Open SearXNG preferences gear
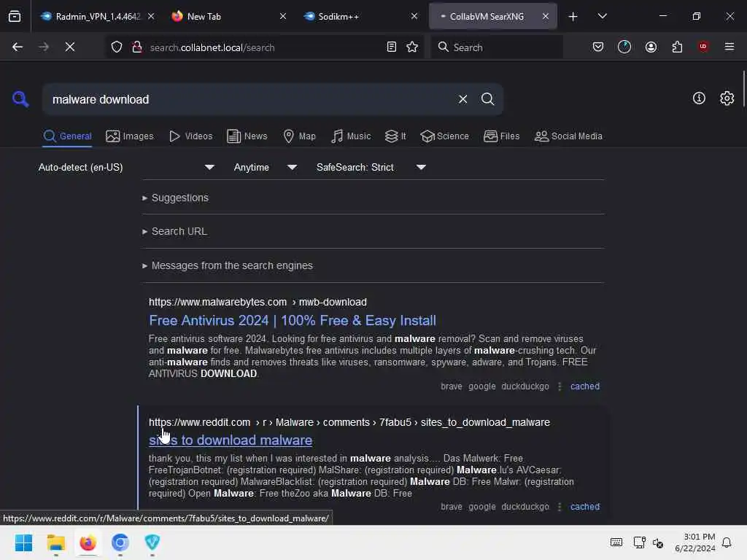This screenshot has height=560, width=747. 727,98
